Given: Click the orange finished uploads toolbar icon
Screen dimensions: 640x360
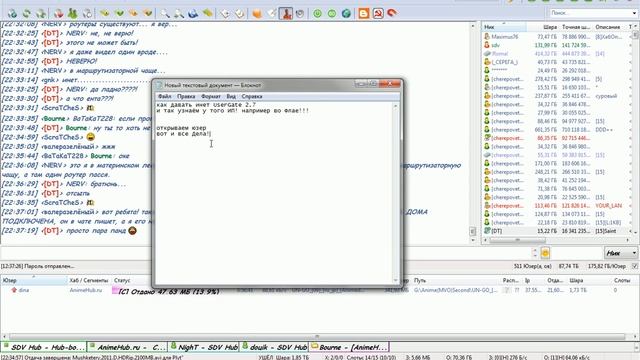Looking at the screenshot, I should [x=148, y=13].
